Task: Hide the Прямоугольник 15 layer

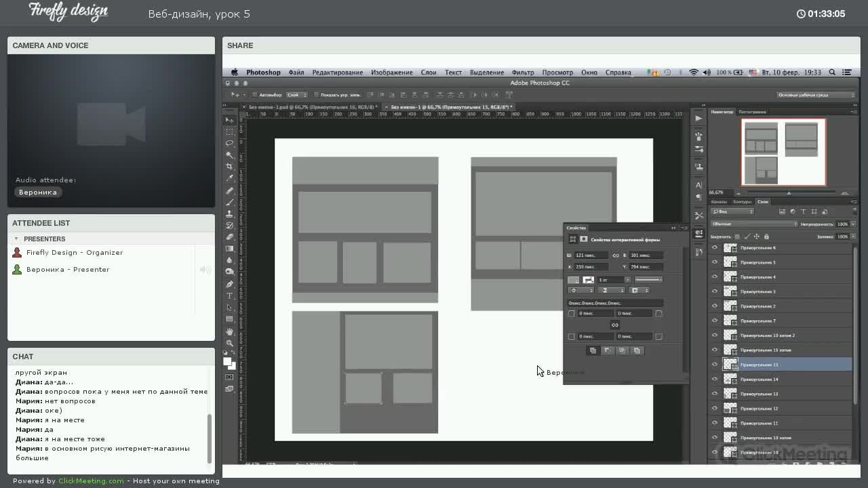Action: tap(715, 365)
